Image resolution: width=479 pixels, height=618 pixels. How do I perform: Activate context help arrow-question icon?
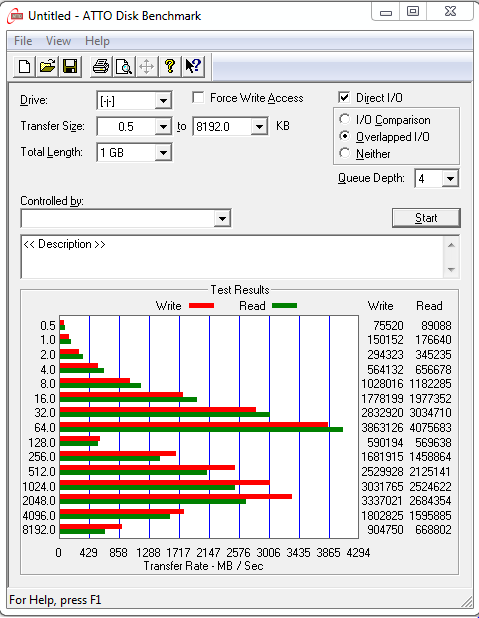click(x=193, y=66)
